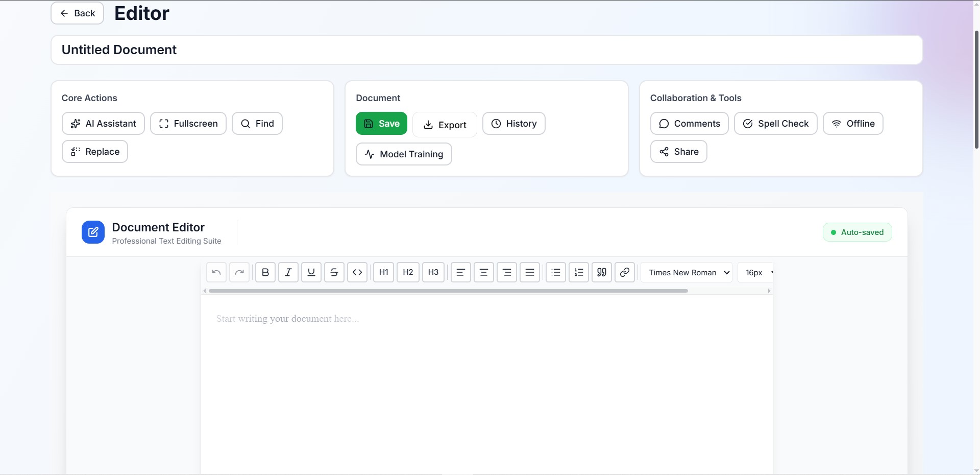Apply the H2 heading style

[x=408, y=272]
